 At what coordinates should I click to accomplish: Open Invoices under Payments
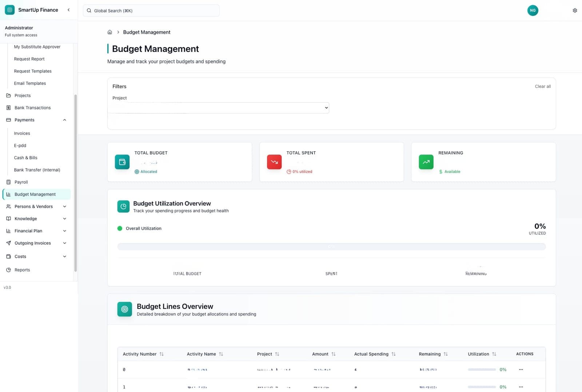(x=22, y=133)
